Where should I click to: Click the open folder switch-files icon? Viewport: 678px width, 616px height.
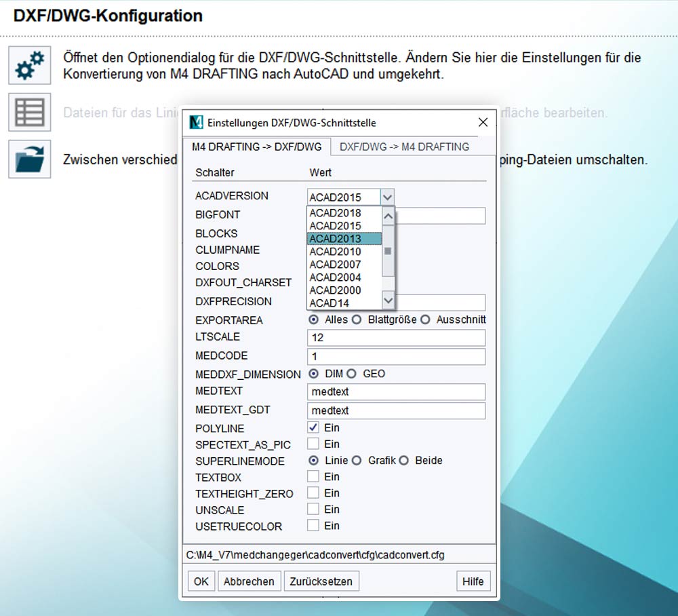coord(29,159)
